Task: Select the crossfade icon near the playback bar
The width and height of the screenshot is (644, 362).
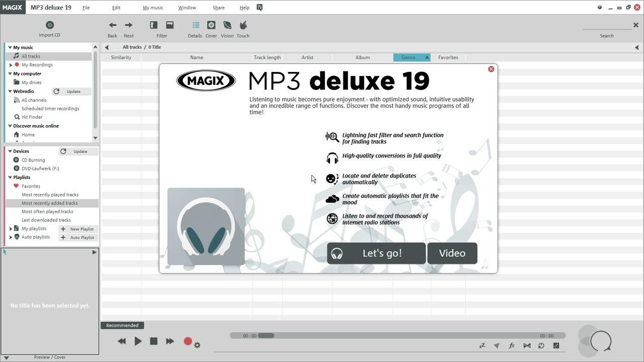Action: 527,345
